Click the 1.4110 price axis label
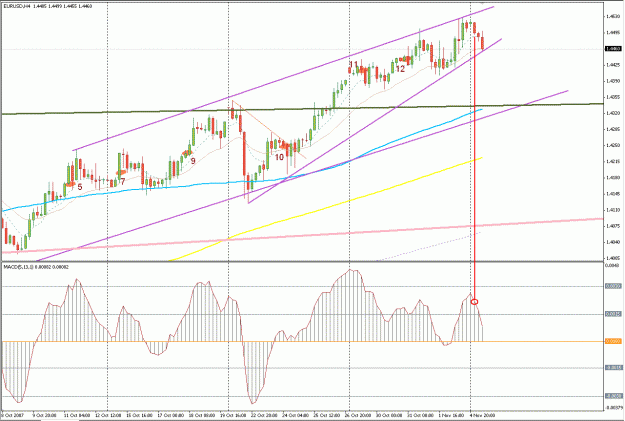The image size is (625, 421). tap(613, 210)
